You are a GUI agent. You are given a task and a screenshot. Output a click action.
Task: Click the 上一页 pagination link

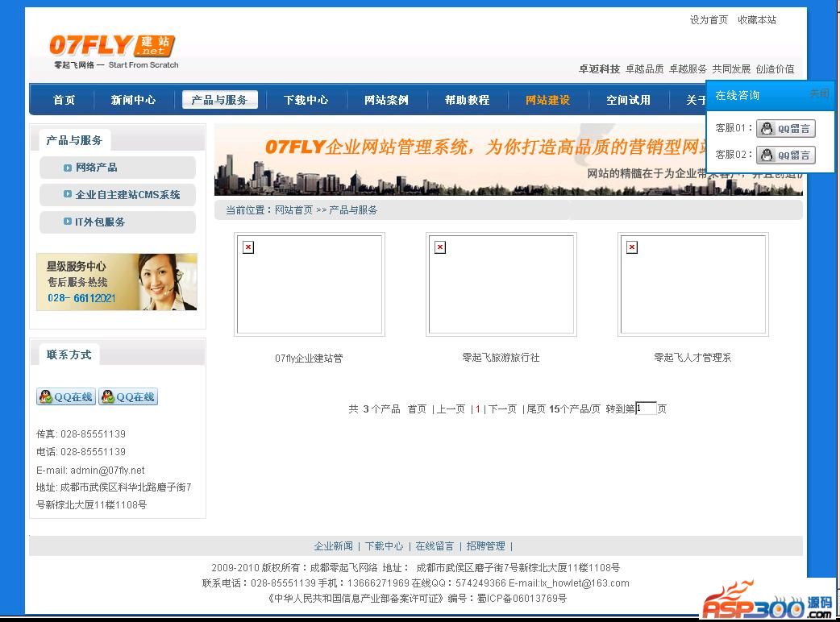pos(451,409)
